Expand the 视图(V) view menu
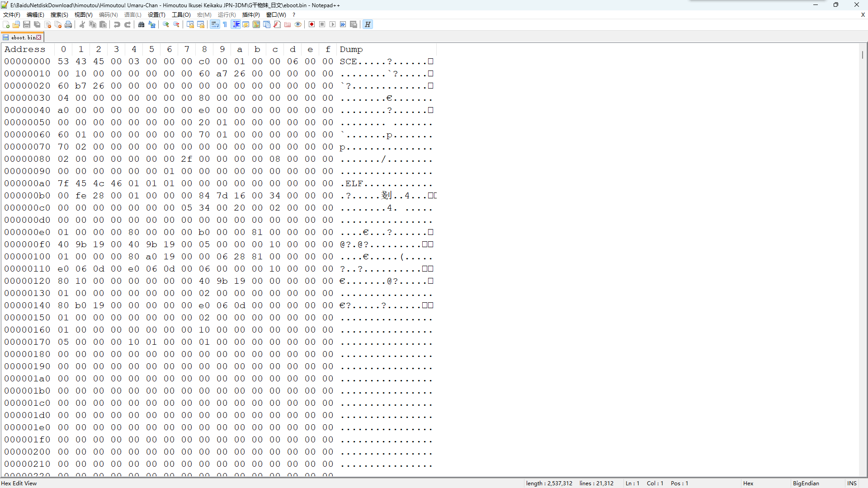Image resolution: width=868 pixels, height=488 pixels. point(83,15)
